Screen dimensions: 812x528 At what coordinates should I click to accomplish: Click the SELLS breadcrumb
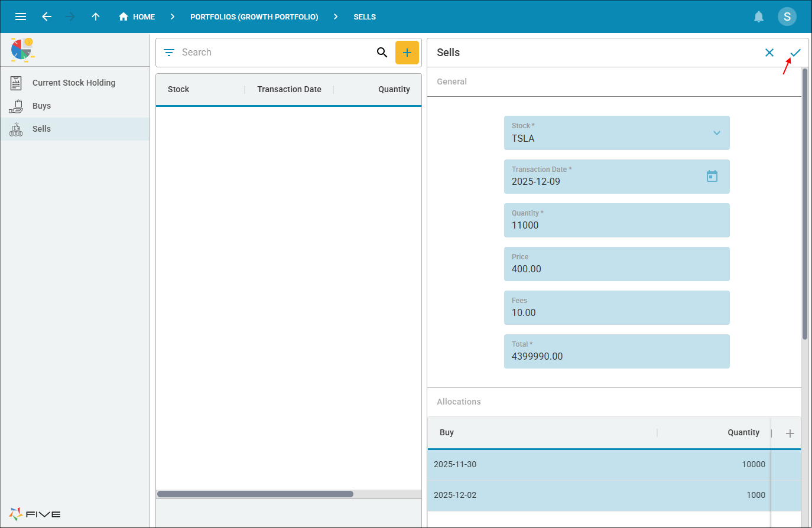[x=365, y=17]
